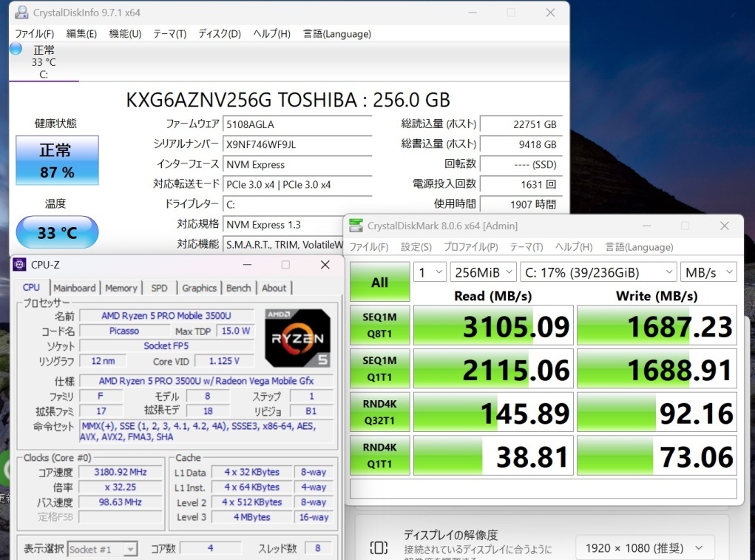Switch to the Memory tab in CPU-Z
Image resolution: width=755 pixels, height=560 pixels.
pyautogui.click(x=121, y=288)
